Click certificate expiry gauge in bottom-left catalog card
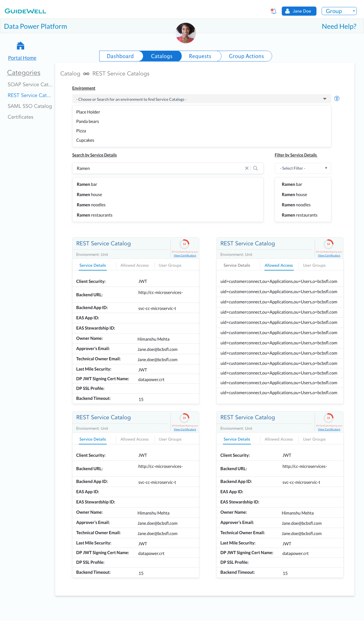The image size is (364, 621). pyautogui.click(x=184, y=418)
